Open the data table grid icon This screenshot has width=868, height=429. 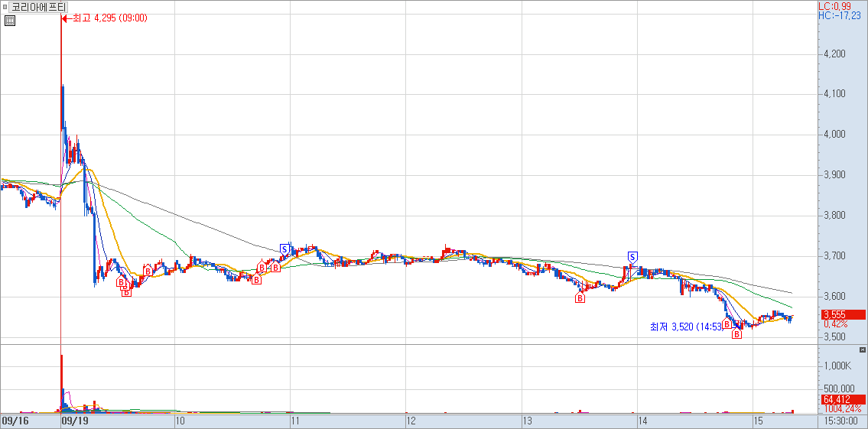[10, 21]
